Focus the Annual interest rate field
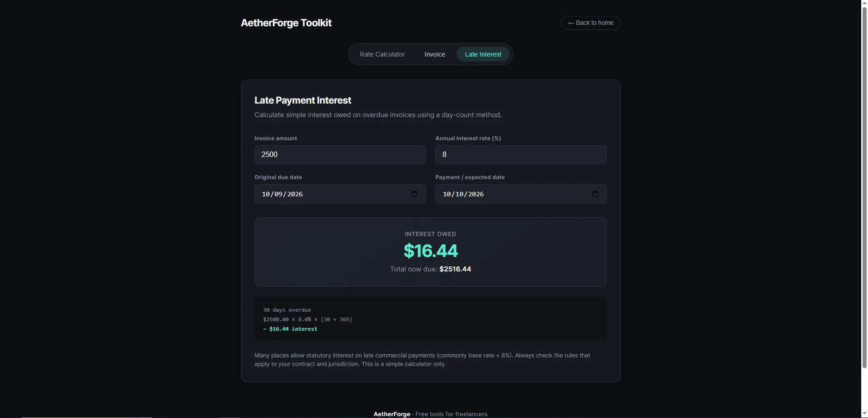This screenshot has width=868, height=418. coord(521,155)
